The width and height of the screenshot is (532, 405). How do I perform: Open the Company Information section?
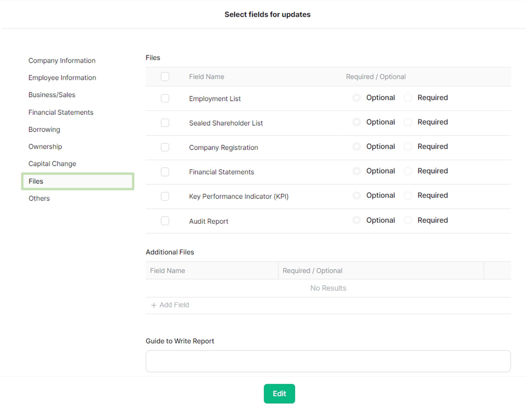click(x=62, y=61)
